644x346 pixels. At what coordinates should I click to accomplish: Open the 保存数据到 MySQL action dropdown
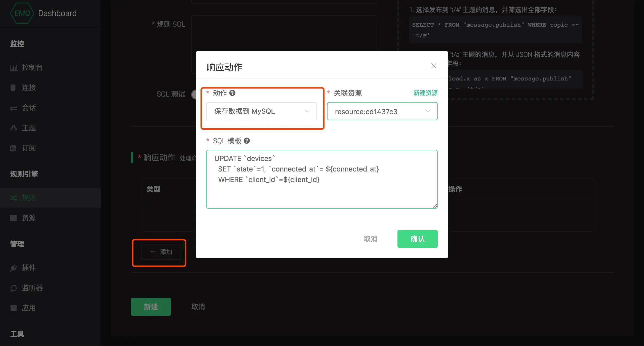click(261, 111)
